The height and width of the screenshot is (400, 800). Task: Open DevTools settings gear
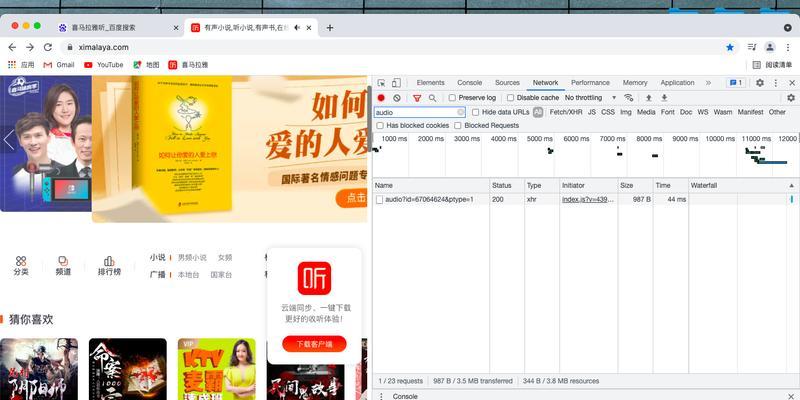760,83
